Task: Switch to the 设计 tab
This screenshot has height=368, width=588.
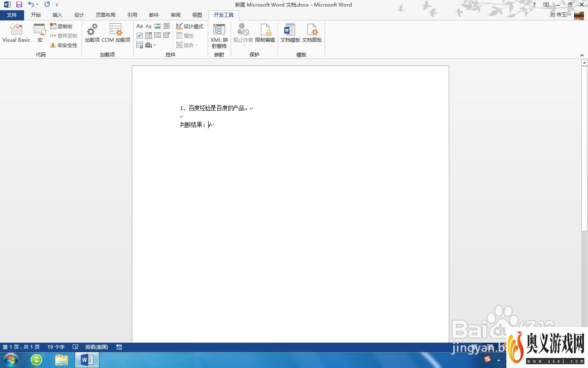Action: tap(79, 15)
